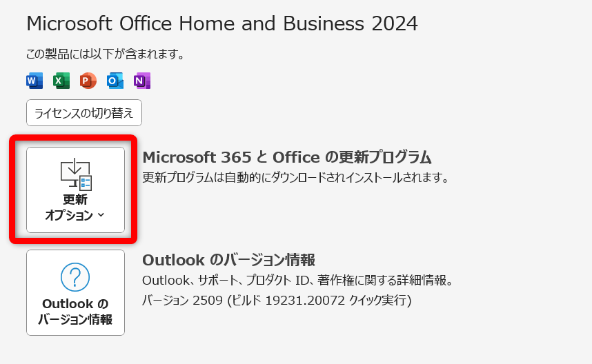Click the OneNote app icon

[x=142, y=81]
